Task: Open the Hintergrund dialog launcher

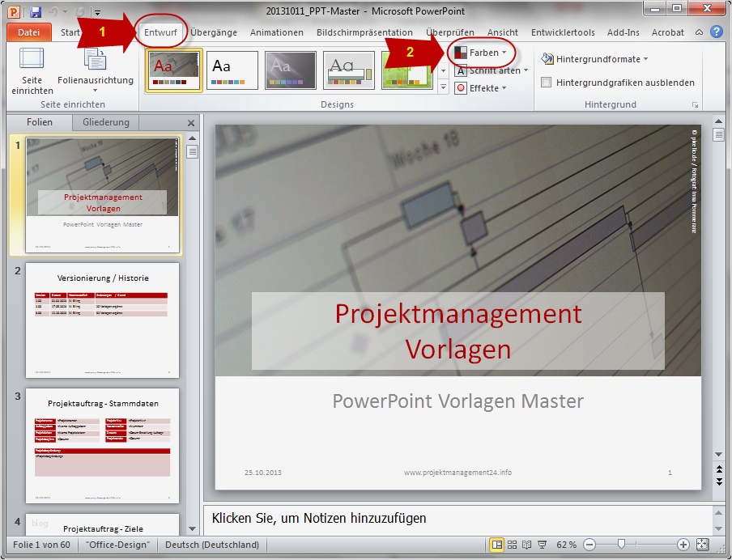Action: tap(696, 104)
